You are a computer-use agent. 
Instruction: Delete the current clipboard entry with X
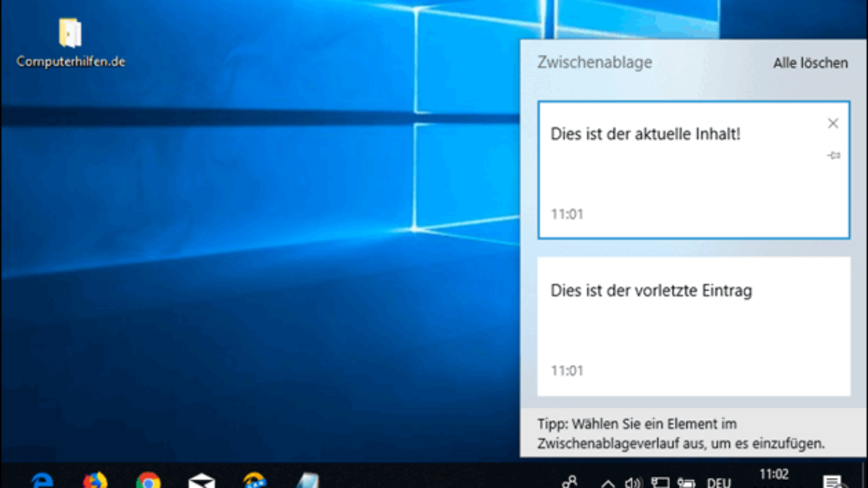tap(833, 124)
